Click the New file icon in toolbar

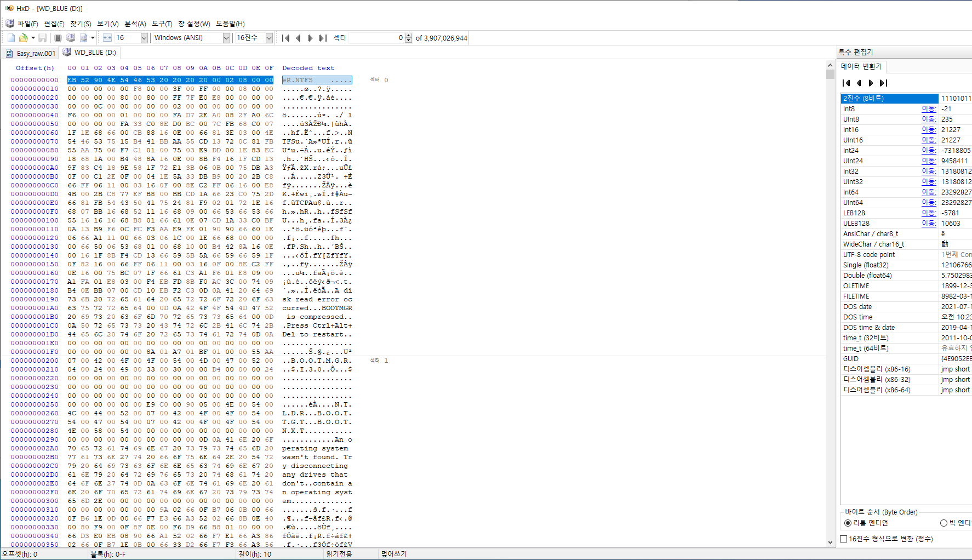[11, 38]
